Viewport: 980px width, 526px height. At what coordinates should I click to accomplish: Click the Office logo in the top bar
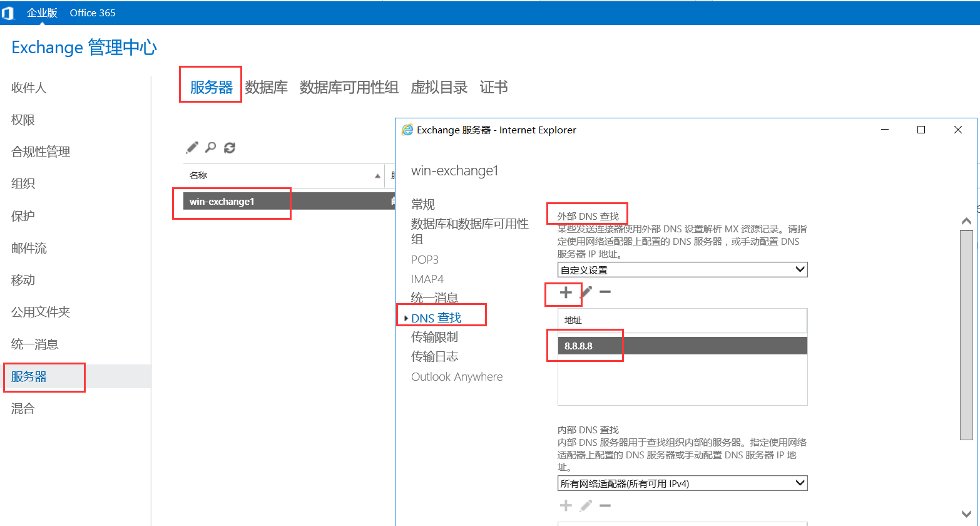click(x=8, y=13)
